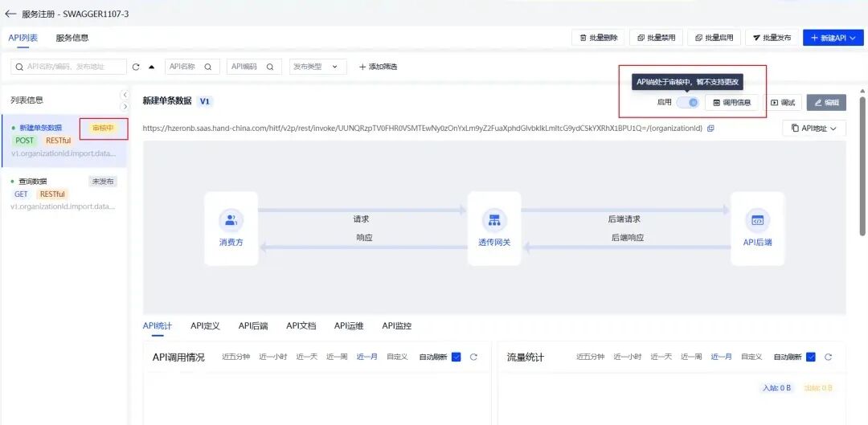Toggle the 启用 switch

coord(688,102)
